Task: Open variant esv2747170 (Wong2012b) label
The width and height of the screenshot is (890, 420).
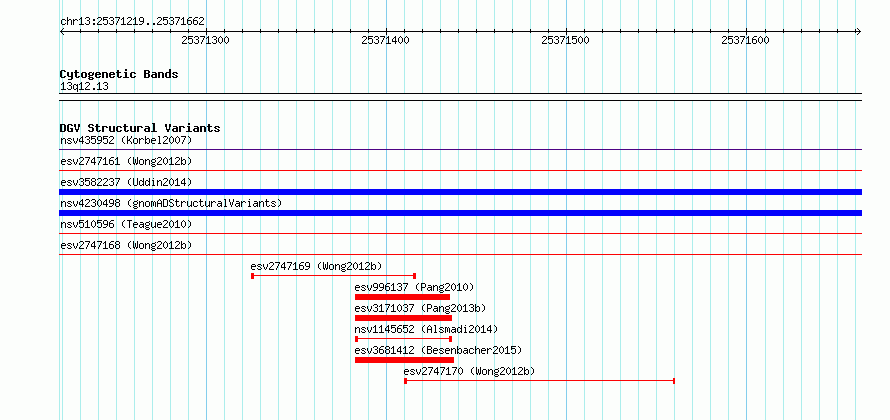Action: tap(469, 371)
